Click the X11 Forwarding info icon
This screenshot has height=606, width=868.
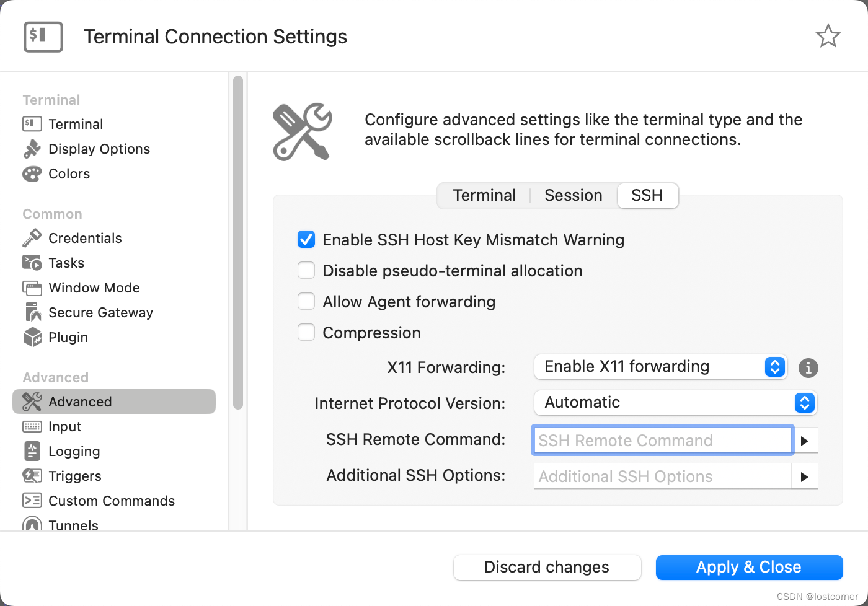808,367
